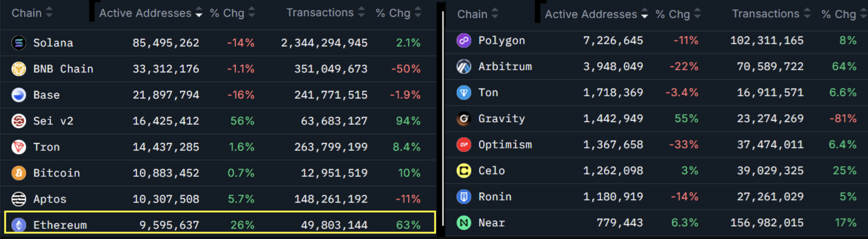
Task: Select the Ronin chain row name
Action: pyautogui.click(x=495, y=197)
